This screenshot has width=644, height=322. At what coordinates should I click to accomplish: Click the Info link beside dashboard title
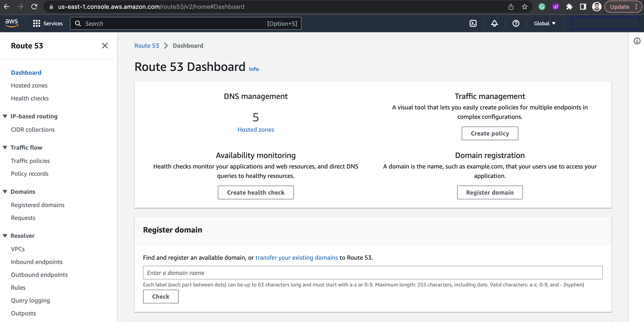[253, 69]
